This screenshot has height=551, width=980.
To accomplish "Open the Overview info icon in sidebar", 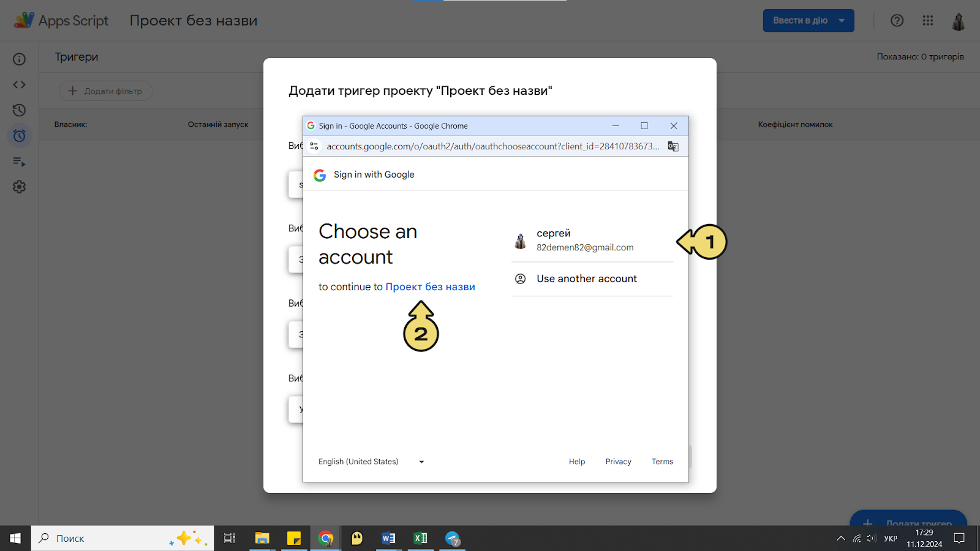I will (20, 59).
